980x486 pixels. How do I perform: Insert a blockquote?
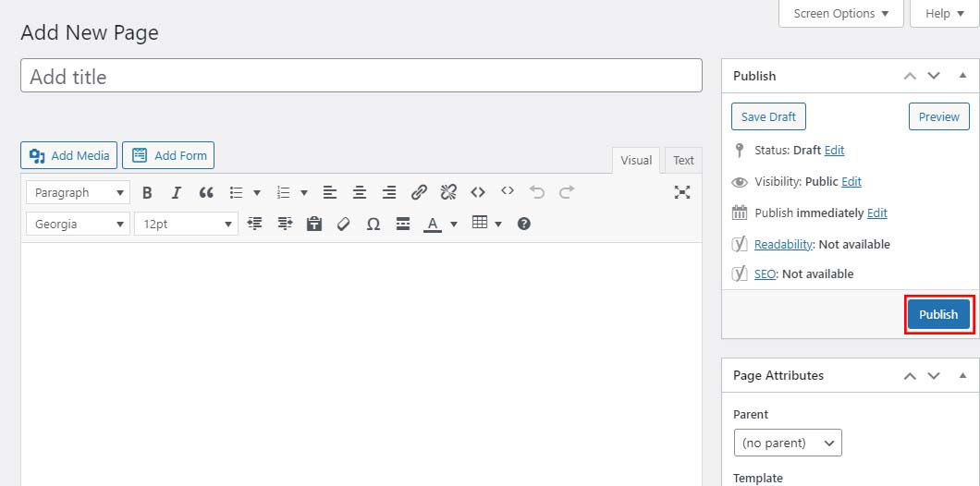[x=206, y=192]
